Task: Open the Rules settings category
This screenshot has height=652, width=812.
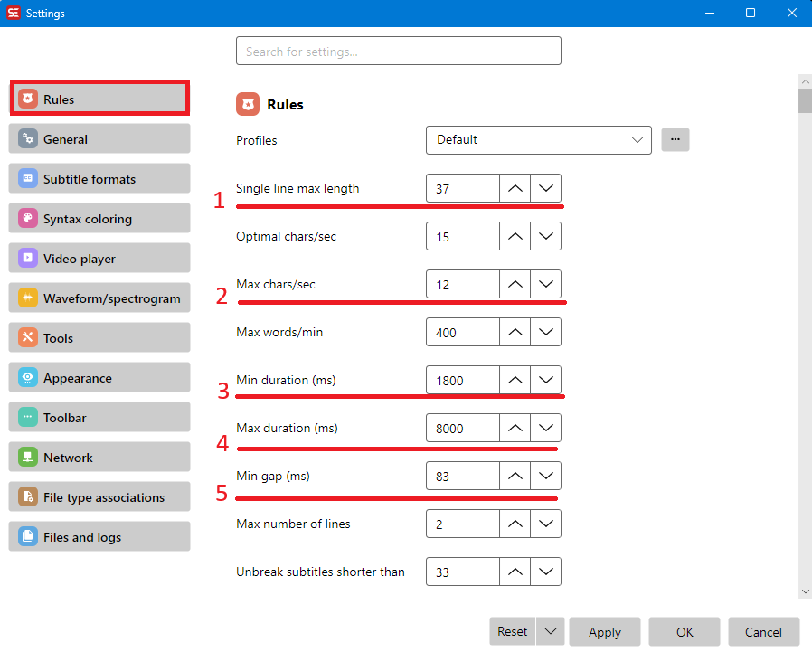Action: 99,99
